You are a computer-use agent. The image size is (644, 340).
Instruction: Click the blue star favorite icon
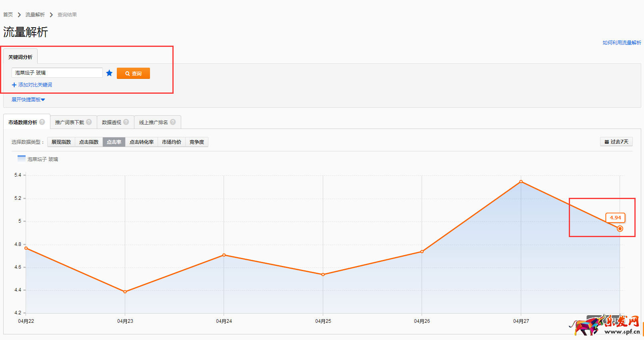tap(109, 73)
